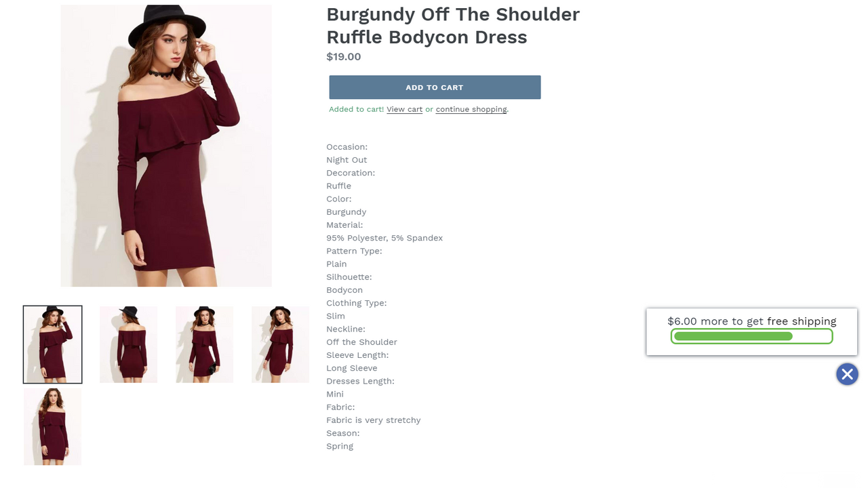868x488 pixels.
Task: Choose the fourth thumbnail in the top row
Action: pos(280,344)
